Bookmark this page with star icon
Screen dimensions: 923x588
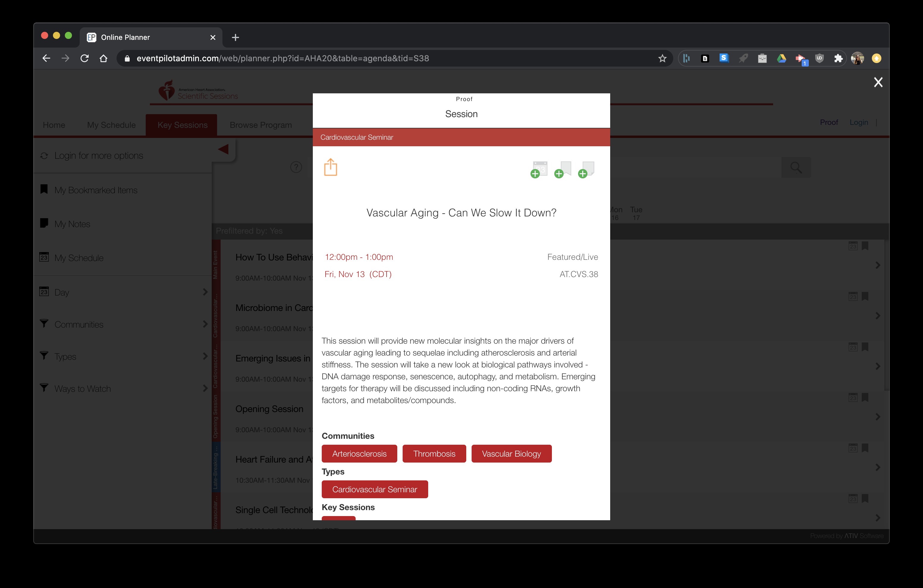point(662,58)
